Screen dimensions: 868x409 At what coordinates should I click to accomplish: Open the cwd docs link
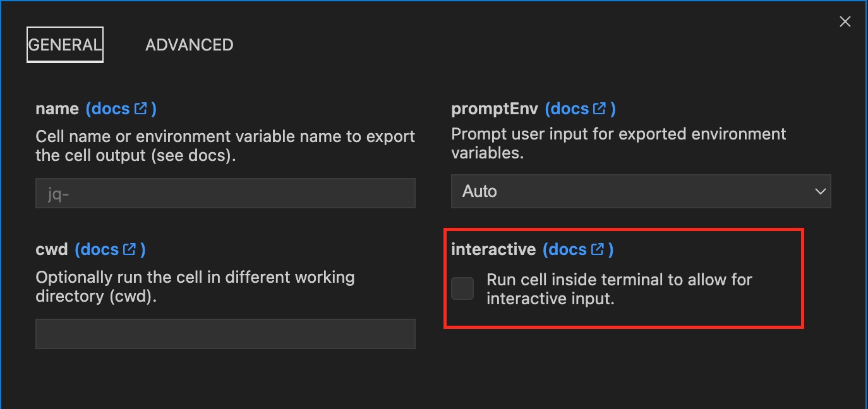[100, 249]
